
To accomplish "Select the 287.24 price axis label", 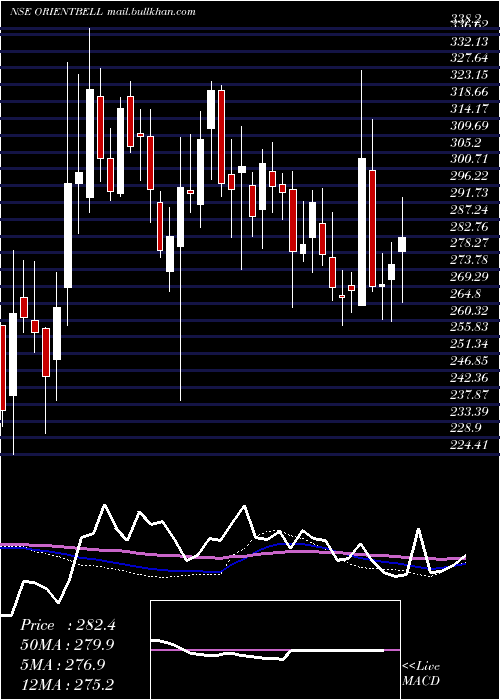I will 468,209.
